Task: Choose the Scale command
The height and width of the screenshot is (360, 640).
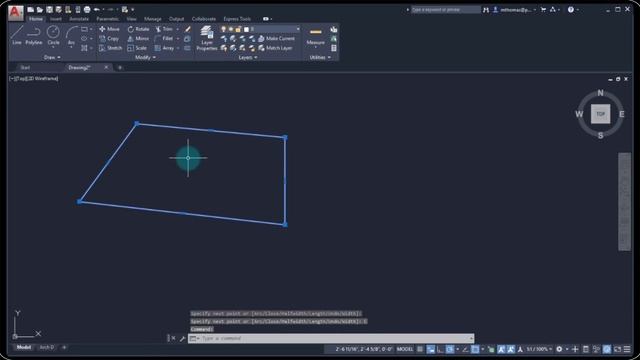Action: (x=137, y=48)
